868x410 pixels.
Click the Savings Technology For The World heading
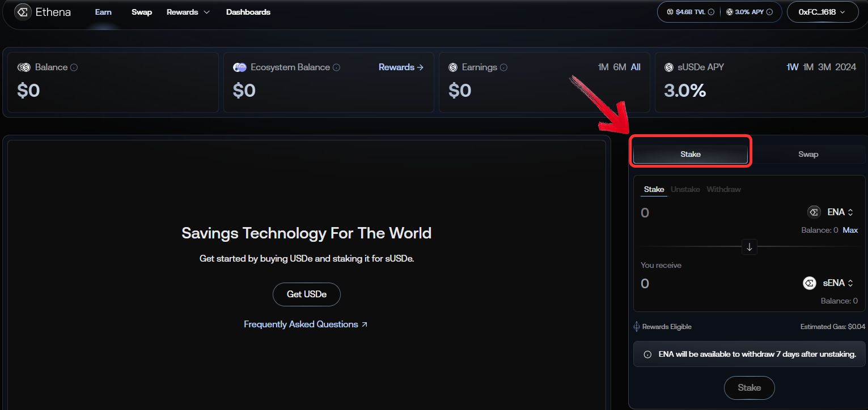(x=307, y=233)
